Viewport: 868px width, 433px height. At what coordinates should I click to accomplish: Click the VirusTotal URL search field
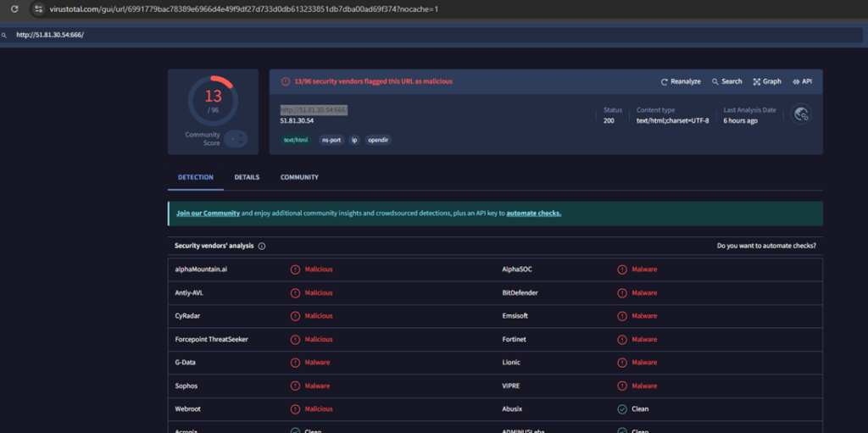[x=431, y=35]
